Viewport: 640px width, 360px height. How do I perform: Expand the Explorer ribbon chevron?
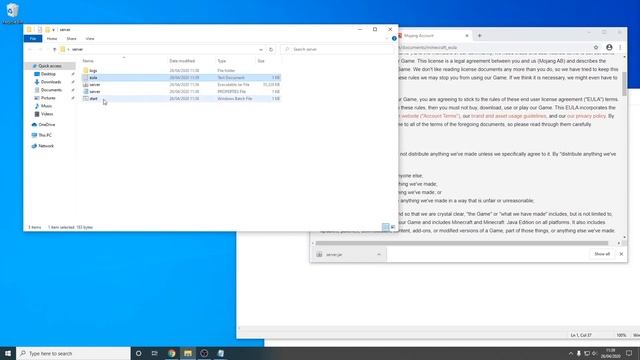[x=387, y=38]
